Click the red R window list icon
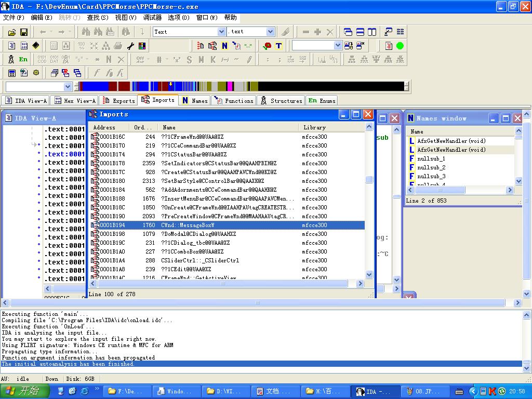 pos(65,73)
